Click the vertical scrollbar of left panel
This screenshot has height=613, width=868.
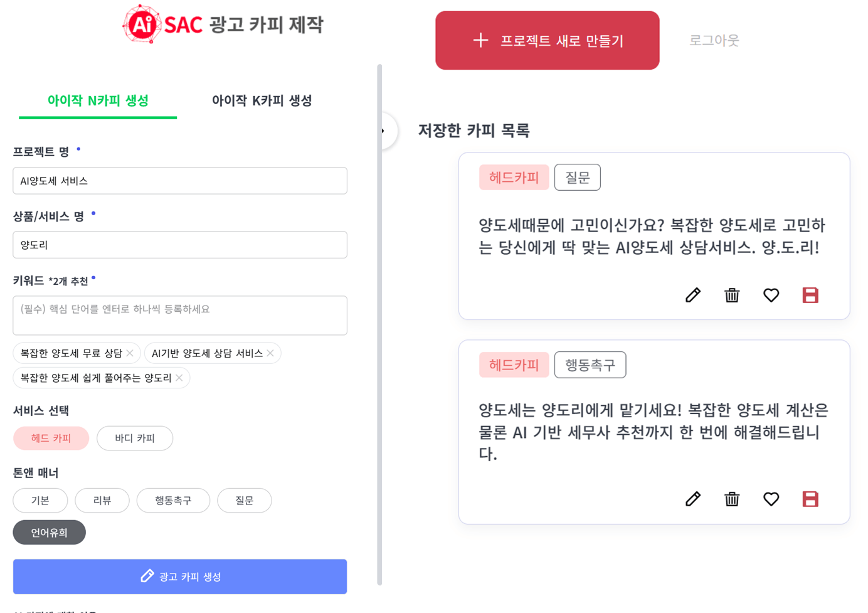coord(379,324)
